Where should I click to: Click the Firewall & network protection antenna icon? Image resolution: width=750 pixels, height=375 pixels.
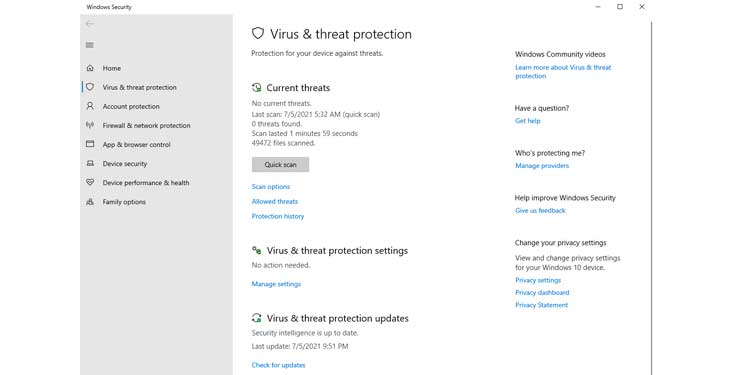point(90,125)
